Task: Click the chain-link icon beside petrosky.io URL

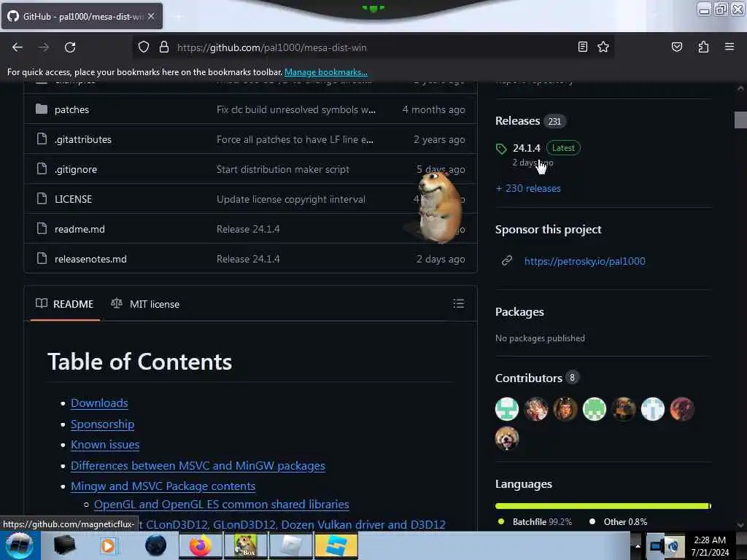Action: [507, 260]
